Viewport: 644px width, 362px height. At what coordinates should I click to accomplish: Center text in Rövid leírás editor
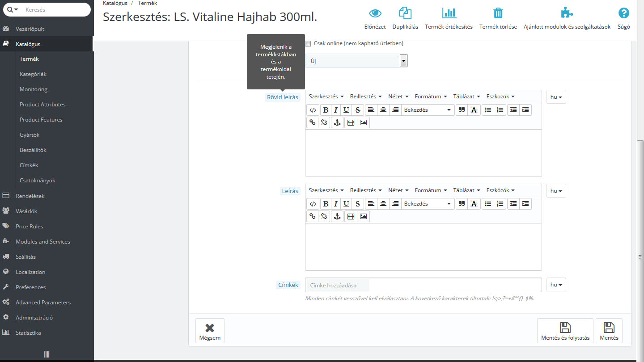[x=383, y=110]
